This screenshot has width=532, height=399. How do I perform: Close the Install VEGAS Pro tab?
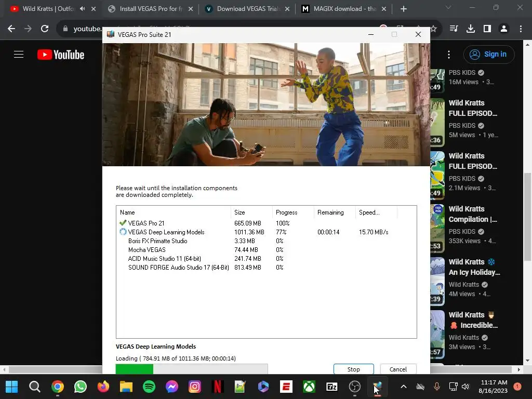point(191,9)
